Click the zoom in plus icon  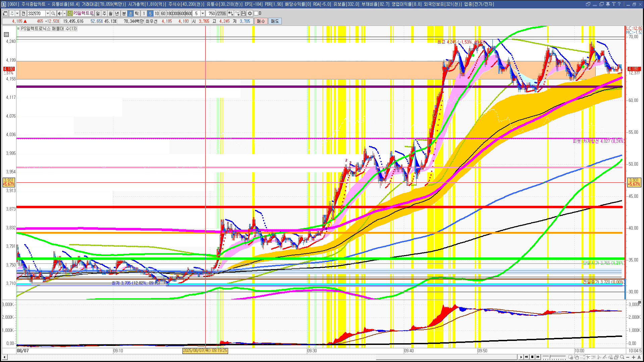(x=634, y=357)
